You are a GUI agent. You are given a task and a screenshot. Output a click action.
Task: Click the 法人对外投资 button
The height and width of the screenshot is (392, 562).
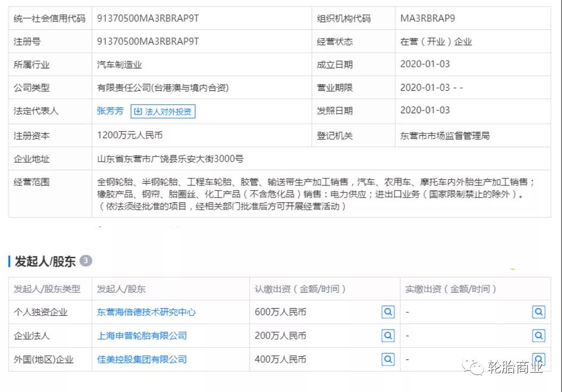click(x=163, y=112)
